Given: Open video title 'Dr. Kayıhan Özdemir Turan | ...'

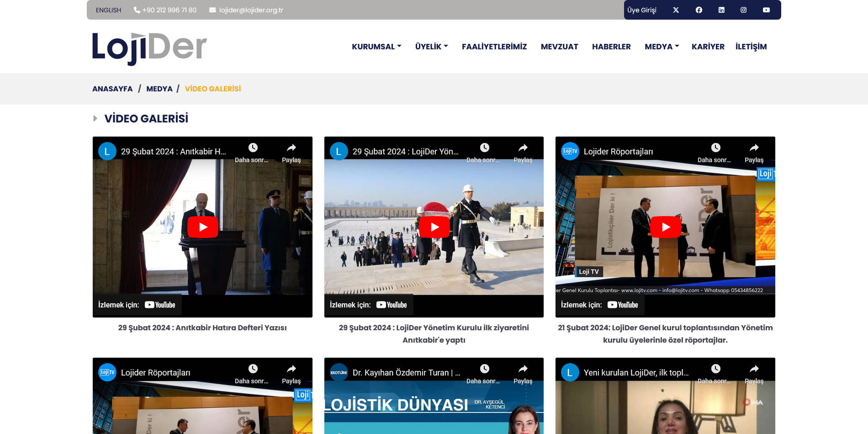Looking at the screenshot, I should coord(407,372).
